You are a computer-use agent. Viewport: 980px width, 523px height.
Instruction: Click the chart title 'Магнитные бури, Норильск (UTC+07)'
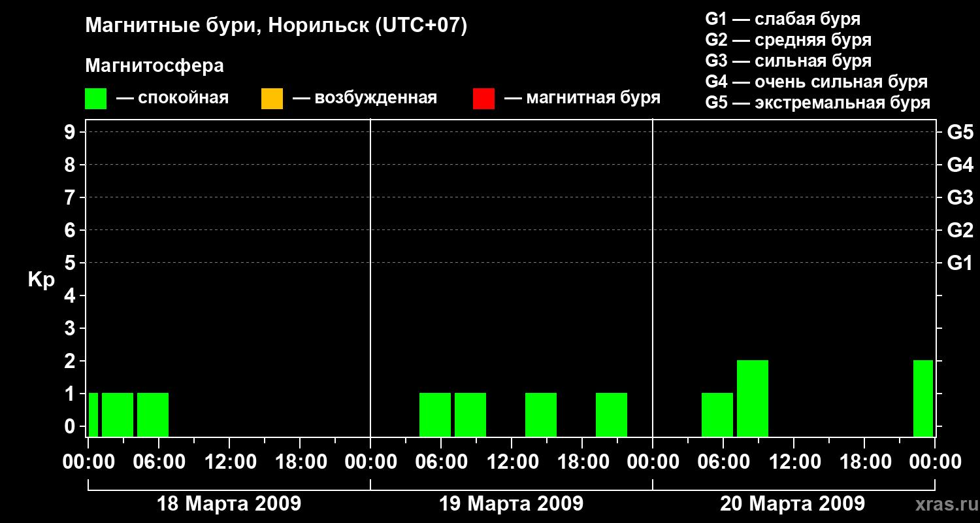click(276, 27)
